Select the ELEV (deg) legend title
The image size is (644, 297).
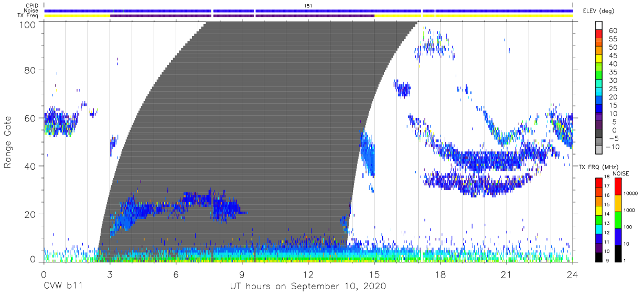point(599,10)
